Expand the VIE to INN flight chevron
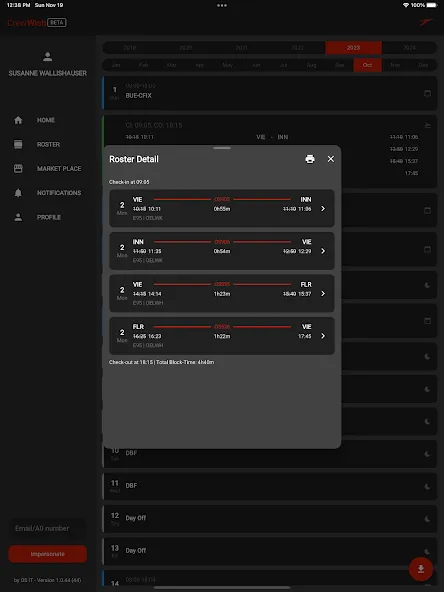This screenshot has height=592, width=444. click(323, 208)
